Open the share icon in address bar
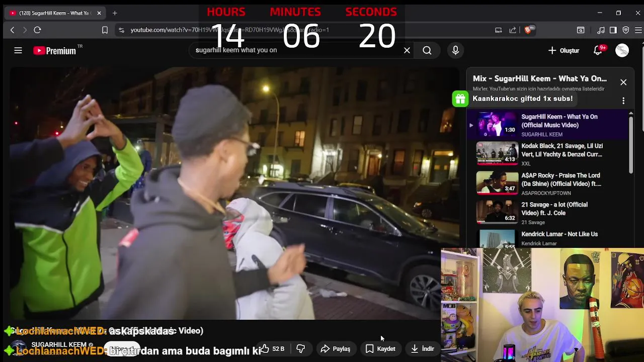The width and height of the screenshot is (644, 362). tap(512, 30)
